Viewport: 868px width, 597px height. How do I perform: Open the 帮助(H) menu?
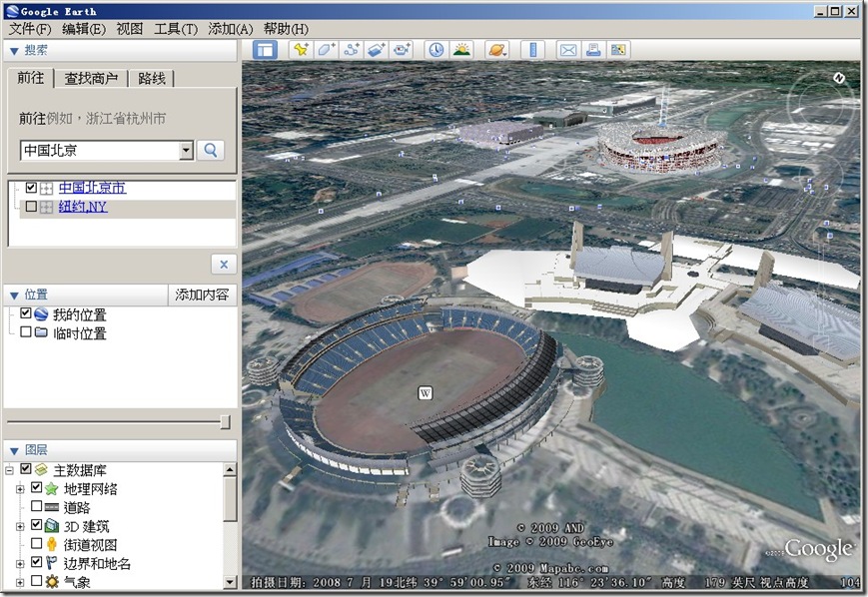pos(286,29)
